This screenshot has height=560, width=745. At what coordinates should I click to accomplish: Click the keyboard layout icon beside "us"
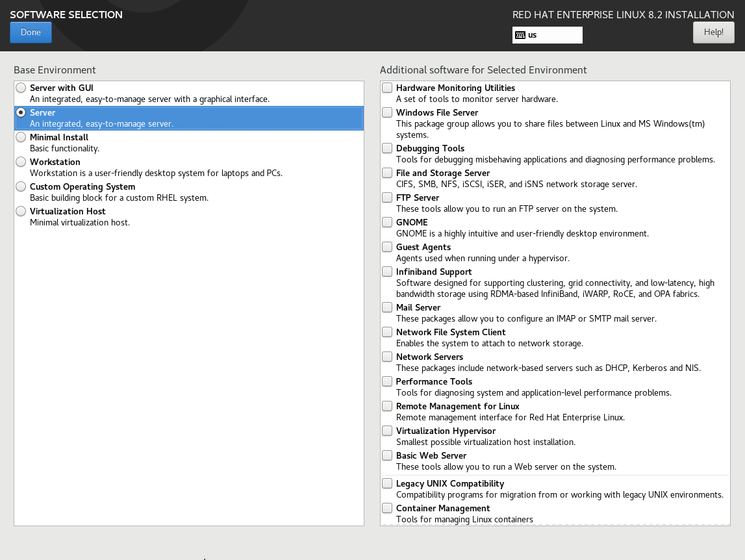click(x=520, y=35)
